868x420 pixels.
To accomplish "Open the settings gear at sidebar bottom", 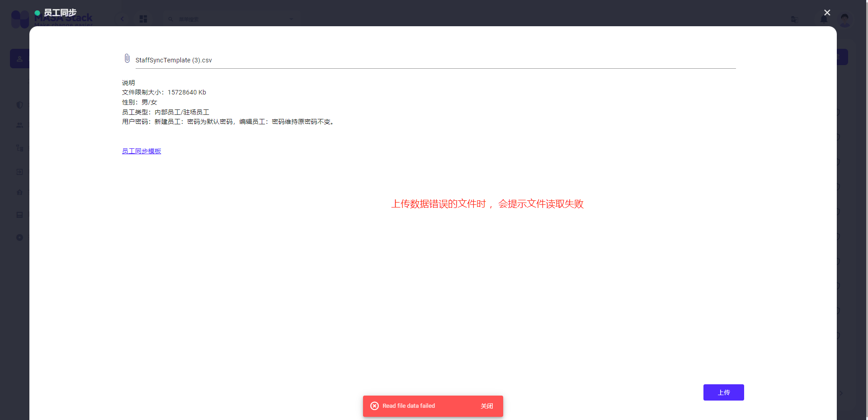I will click(19, 237).
